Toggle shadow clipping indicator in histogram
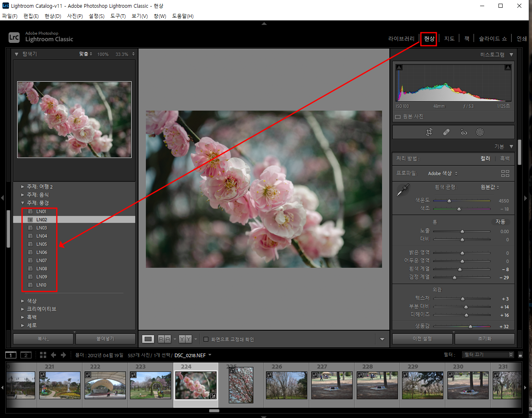The width and height of the screenshot is (532, 418). (x=399, y=67)
